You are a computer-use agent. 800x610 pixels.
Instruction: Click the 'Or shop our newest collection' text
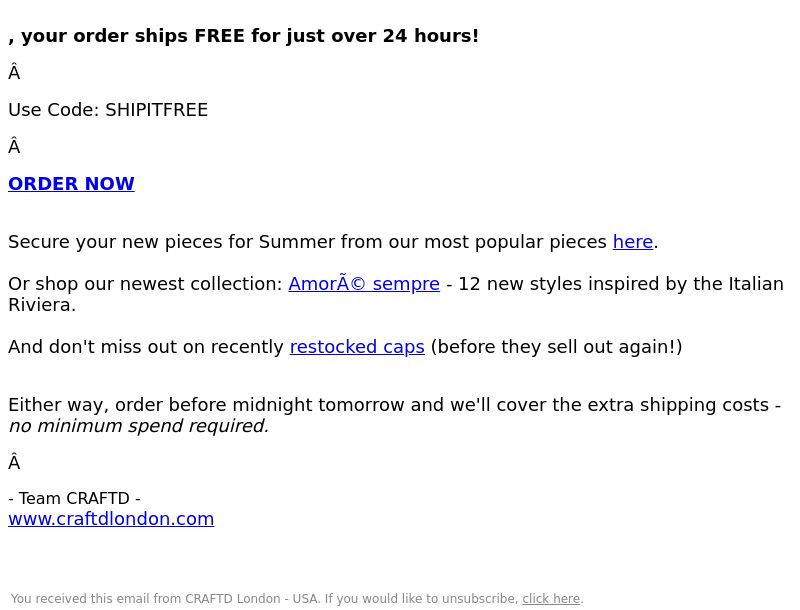point(145,284)
